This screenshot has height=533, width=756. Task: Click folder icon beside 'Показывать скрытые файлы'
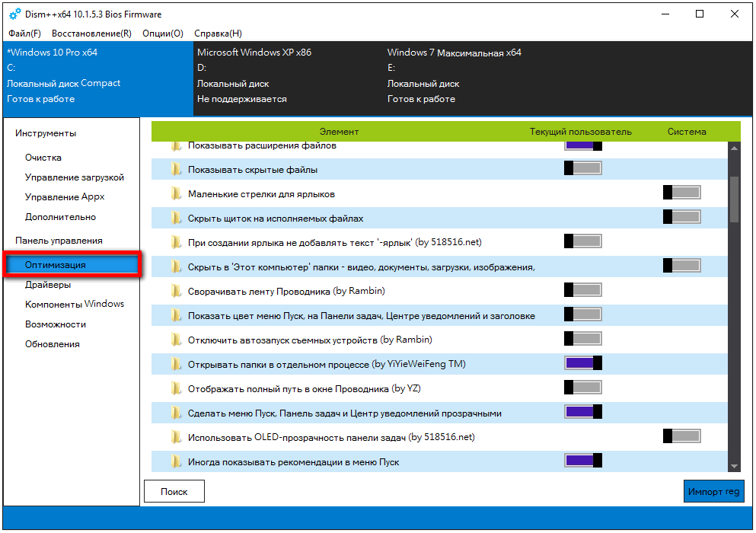click(x=177, y=170)
